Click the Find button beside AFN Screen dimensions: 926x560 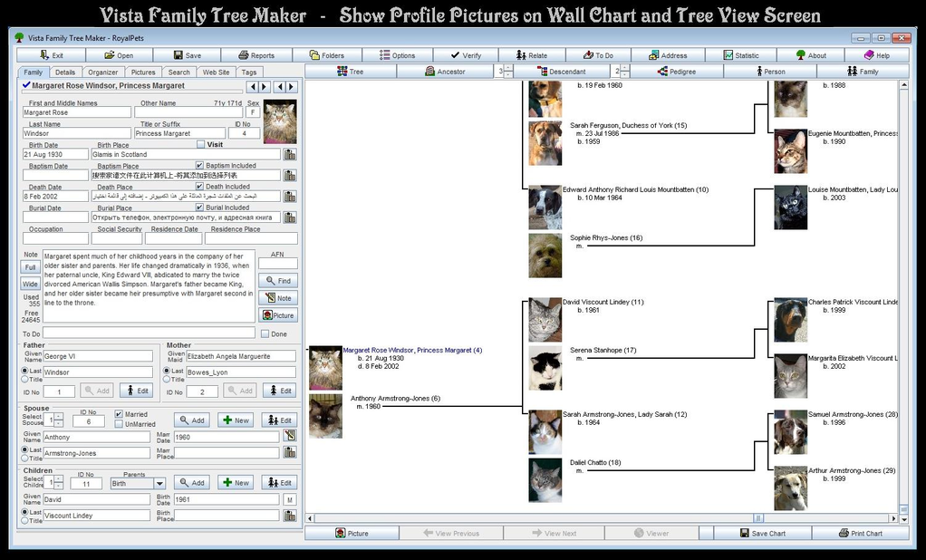(277, 281)
